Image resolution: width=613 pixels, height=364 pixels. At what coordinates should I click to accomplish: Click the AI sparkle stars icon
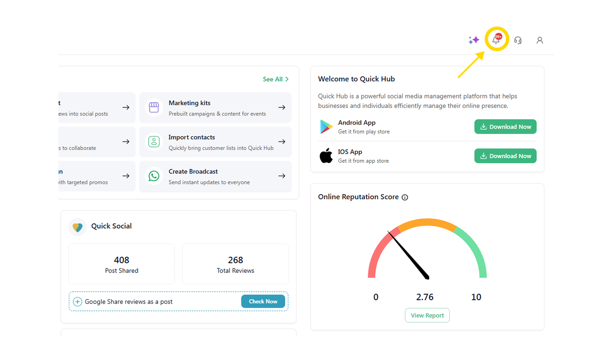click(x=474, y=40)
